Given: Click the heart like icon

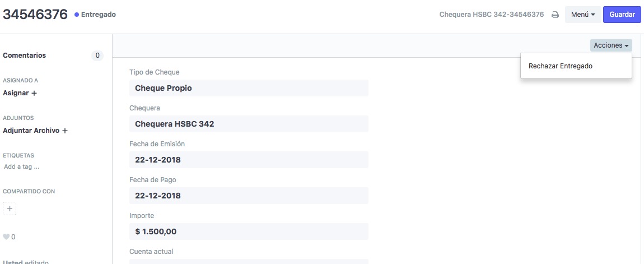Looking at the screenshot, I should [x=6, y=237].
